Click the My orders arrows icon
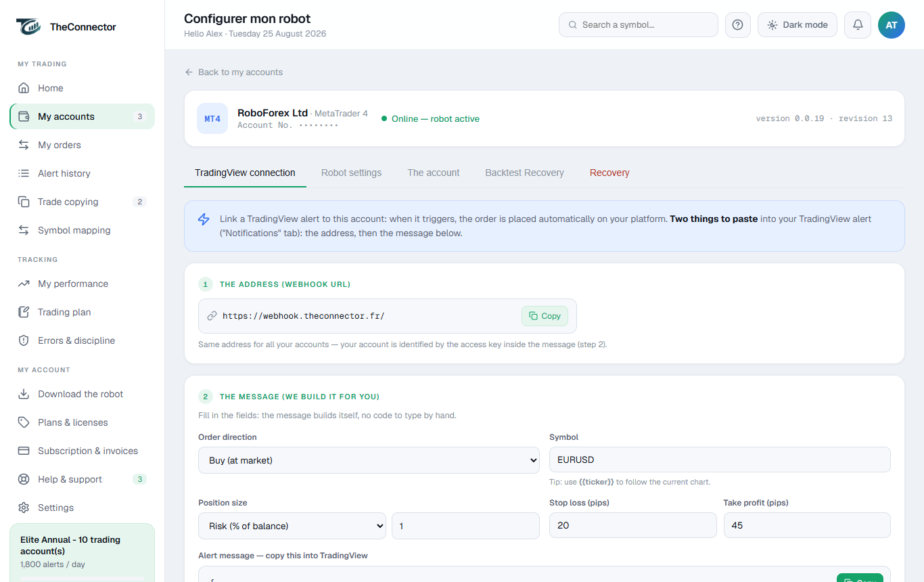The height and width of the screenshot is (582, 924). tap(24, 145)
